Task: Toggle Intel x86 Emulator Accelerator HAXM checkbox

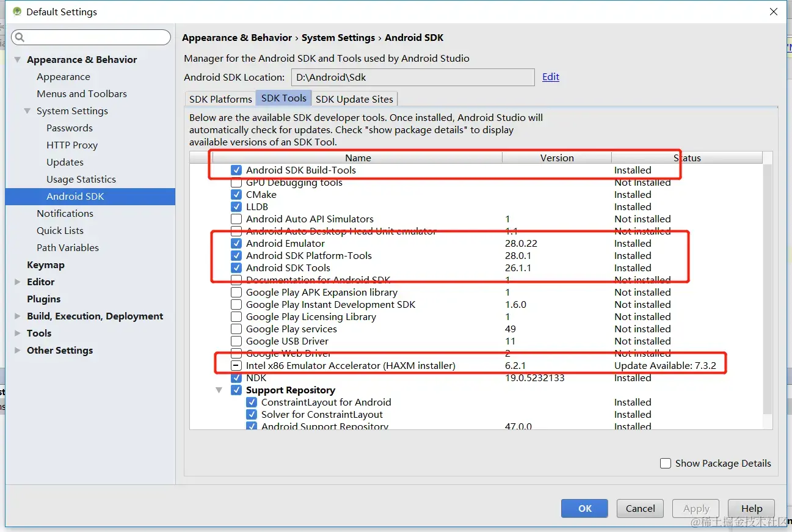Action: pos(236,366)
